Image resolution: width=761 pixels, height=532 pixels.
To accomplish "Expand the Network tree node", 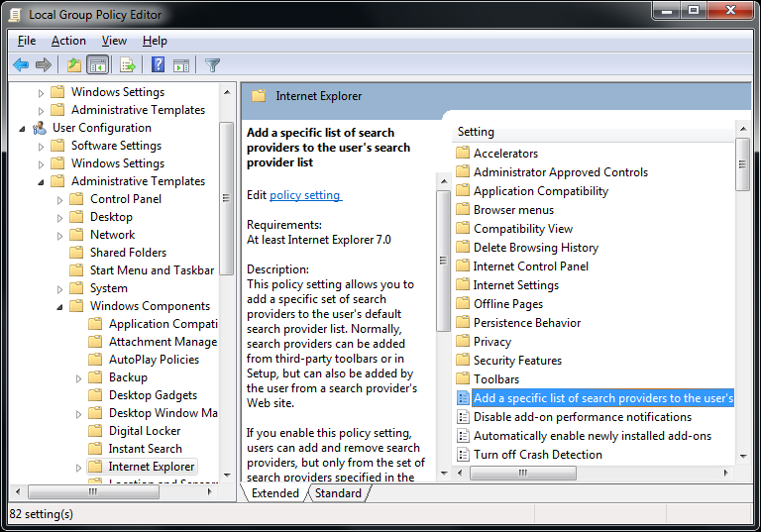I will click(x=59, y=236).
